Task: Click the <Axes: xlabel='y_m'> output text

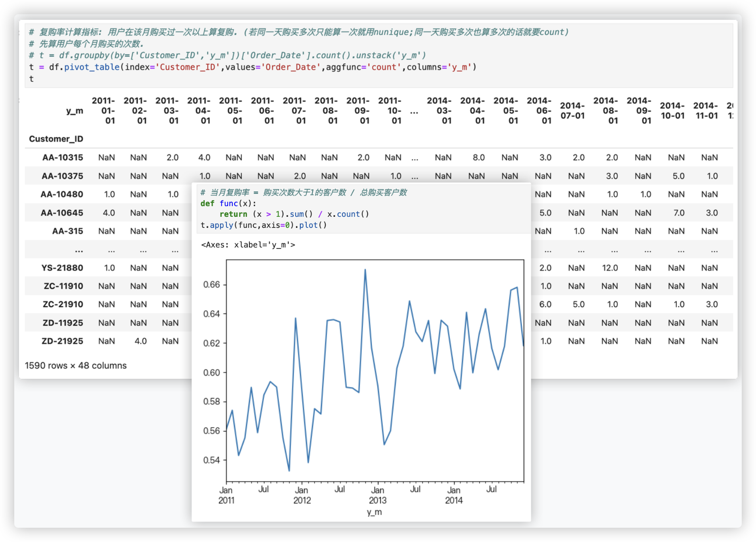Action: [x=248, y=245]
